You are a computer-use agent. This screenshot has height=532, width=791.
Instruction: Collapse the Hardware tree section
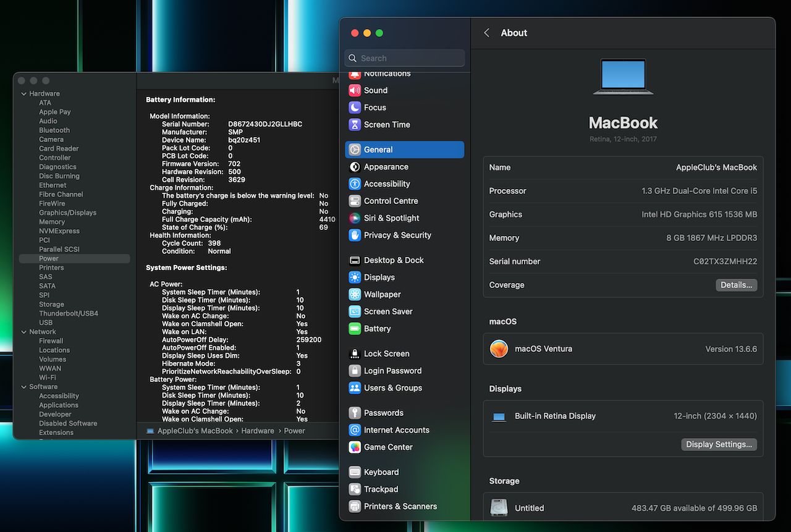[x=24, y=94]
